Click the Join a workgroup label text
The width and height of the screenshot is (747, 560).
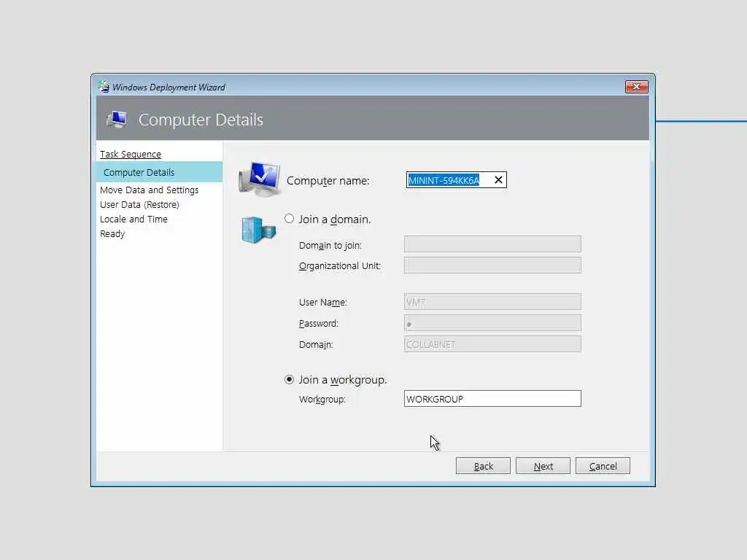point(343,380)
